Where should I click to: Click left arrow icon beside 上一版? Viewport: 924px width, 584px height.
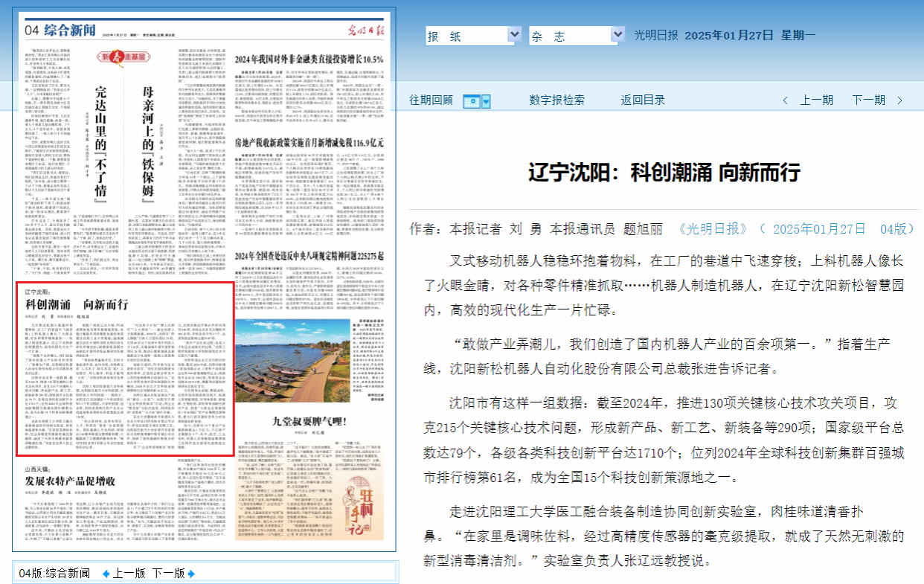pos(106,573)
